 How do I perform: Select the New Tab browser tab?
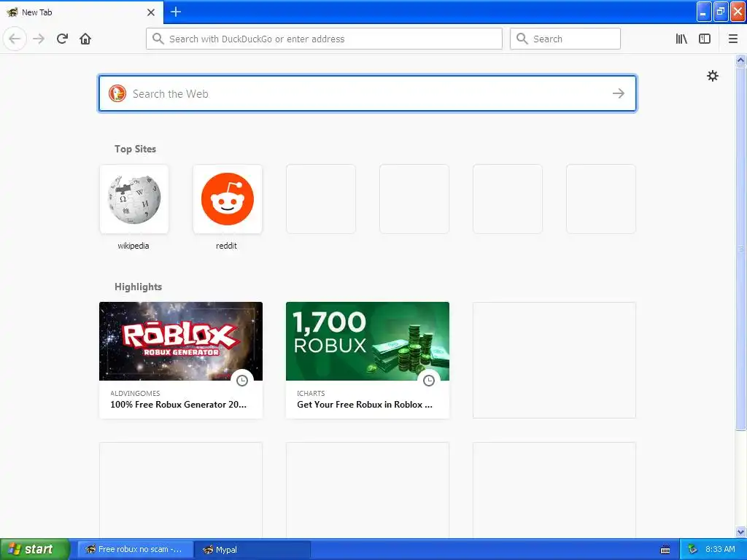pyautogui.click(x=82, y=12)
